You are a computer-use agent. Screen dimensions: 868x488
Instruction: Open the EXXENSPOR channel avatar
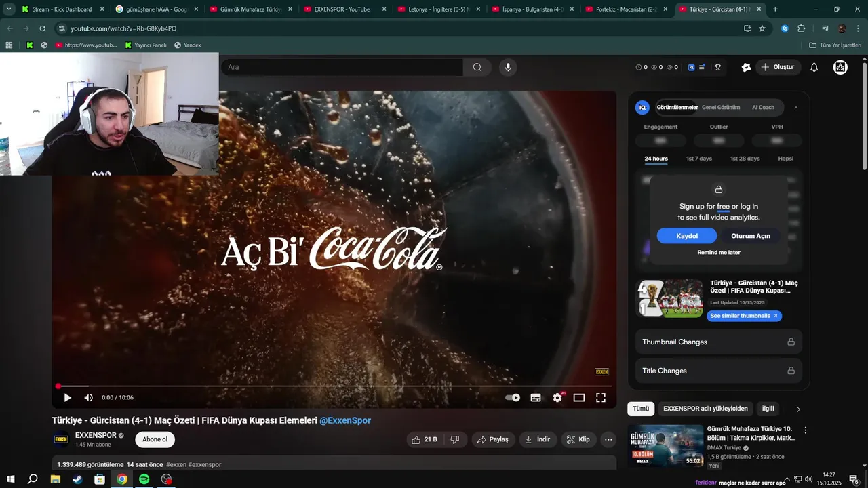click(x=61, y=439)
